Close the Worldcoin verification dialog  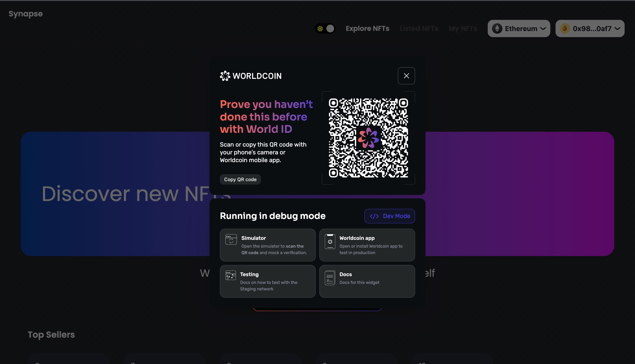(406, 76)
